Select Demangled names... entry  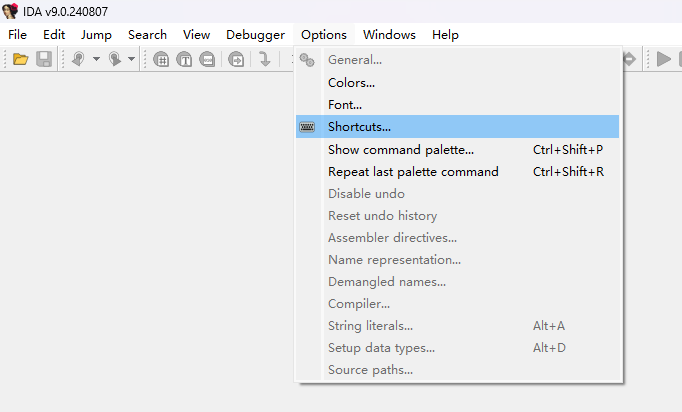(x=458, y=282)
